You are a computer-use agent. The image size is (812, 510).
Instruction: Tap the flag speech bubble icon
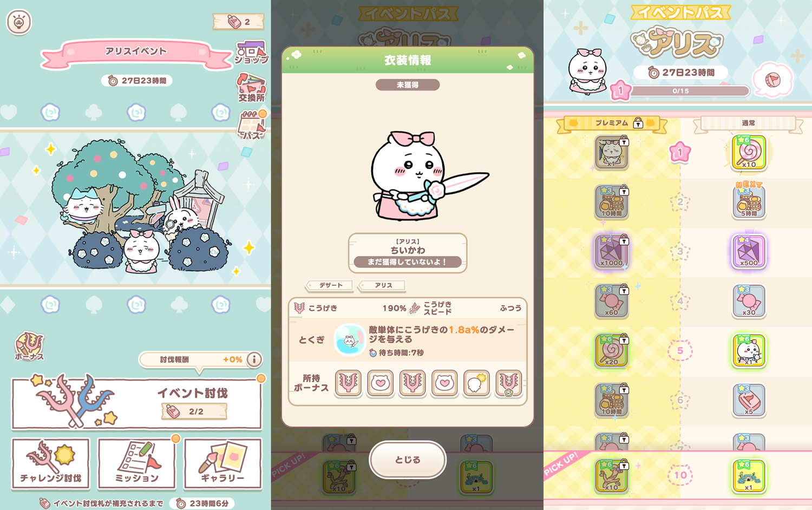(772, 80)
